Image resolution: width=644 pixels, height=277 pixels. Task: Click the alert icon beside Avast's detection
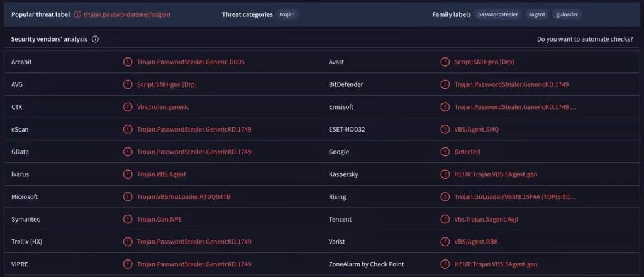(x=445, y=62)
